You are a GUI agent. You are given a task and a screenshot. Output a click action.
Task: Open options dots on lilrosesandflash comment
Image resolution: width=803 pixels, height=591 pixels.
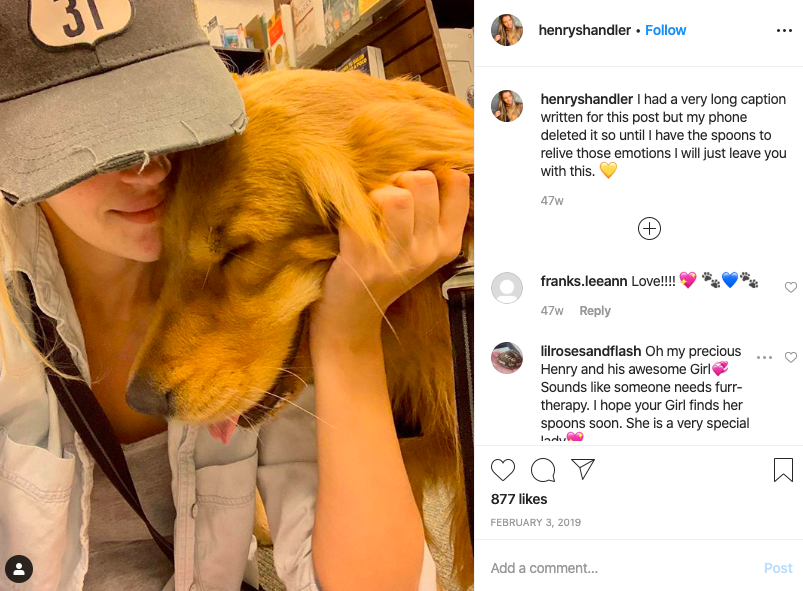tap(764, 357)
